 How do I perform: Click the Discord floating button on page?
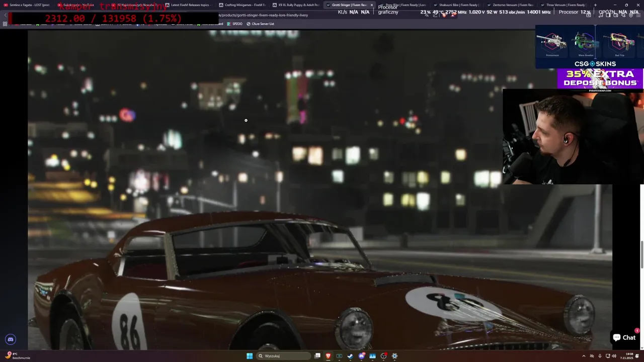[11, 339]
